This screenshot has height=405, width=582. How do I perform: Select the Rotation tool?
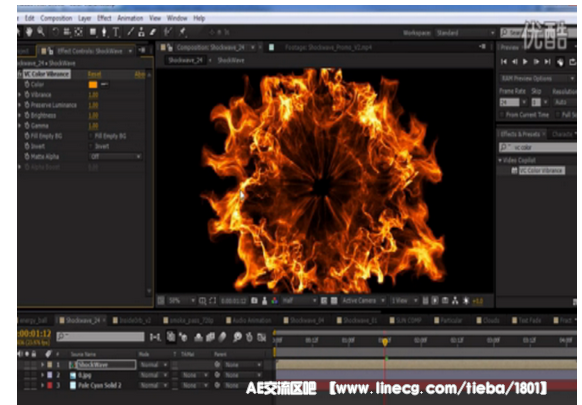coord(55,32)
